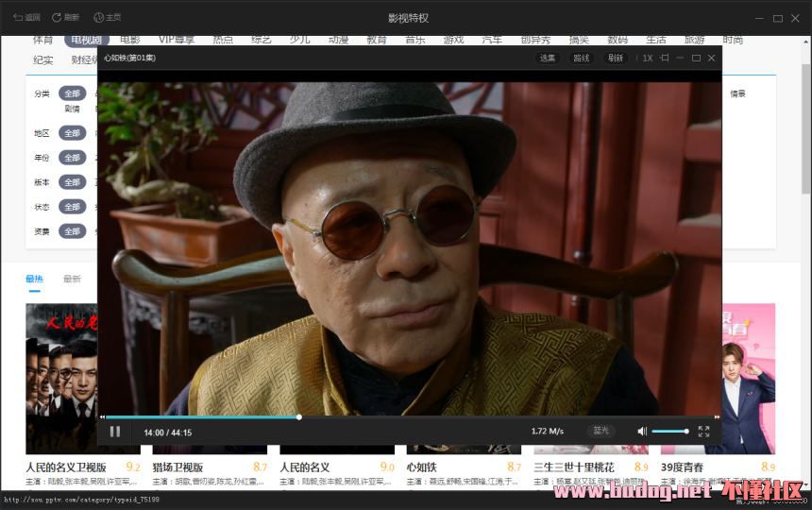Select 全部 in the 资费 filter row
The height and width of the screenshot is (510, 812).
72,231
